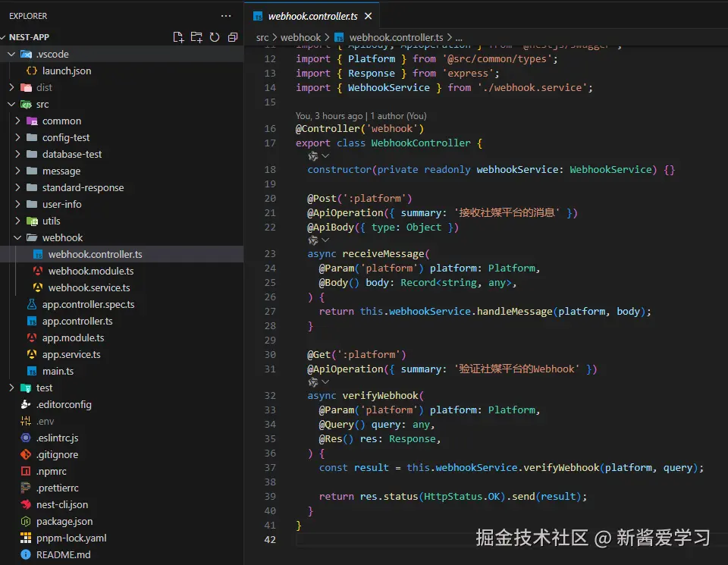Expand the standard-response folder

pos(17,187)
